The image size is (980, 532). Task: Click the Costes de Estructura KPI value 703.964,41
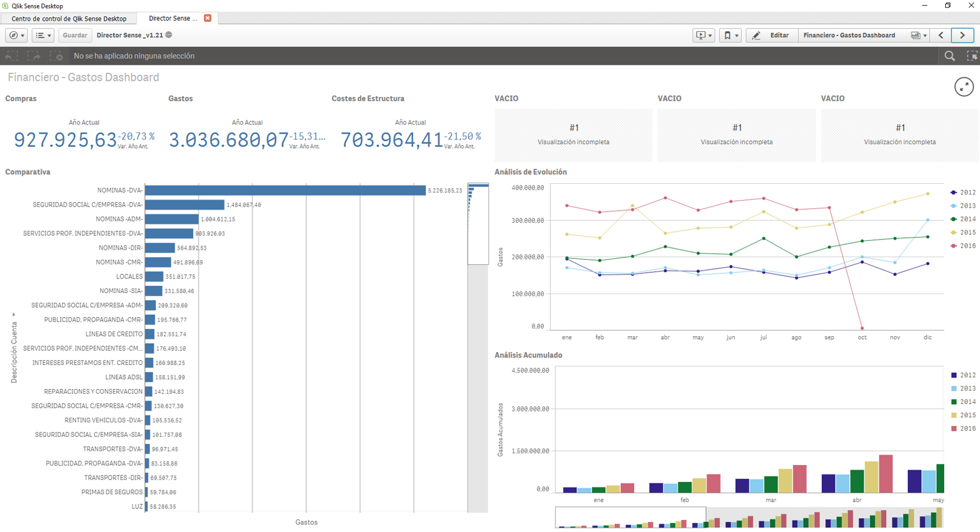tap(392, 140)
